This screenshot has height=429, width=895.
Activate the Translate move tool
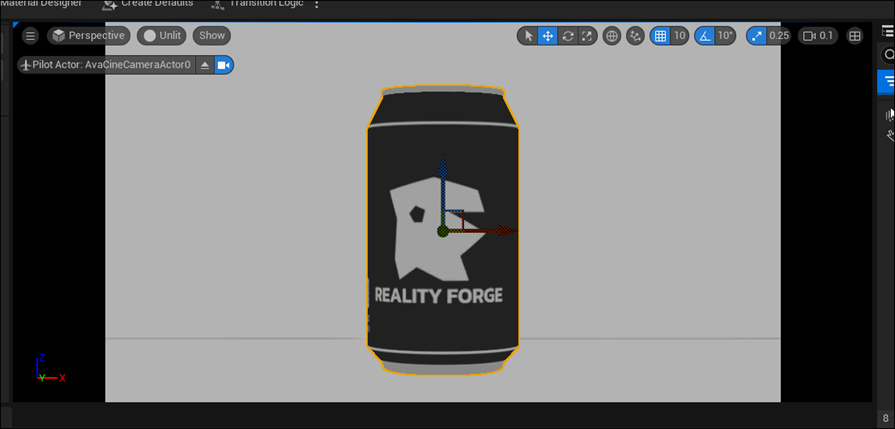tap(547, 36)
